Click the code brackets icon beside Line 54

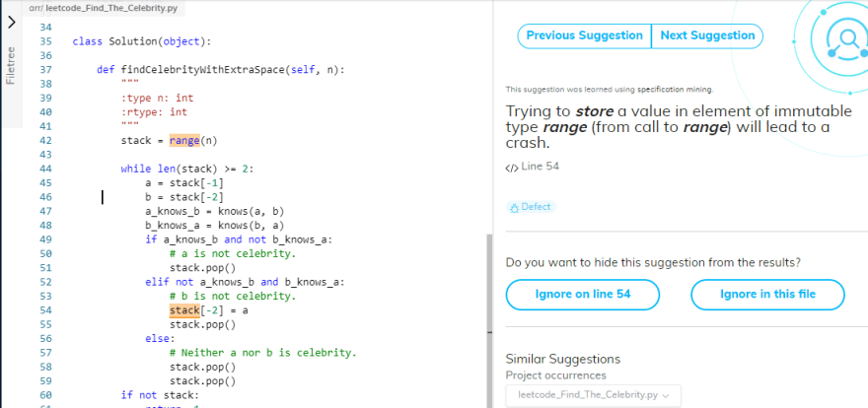pyautogui.click(x=511, y=167)
